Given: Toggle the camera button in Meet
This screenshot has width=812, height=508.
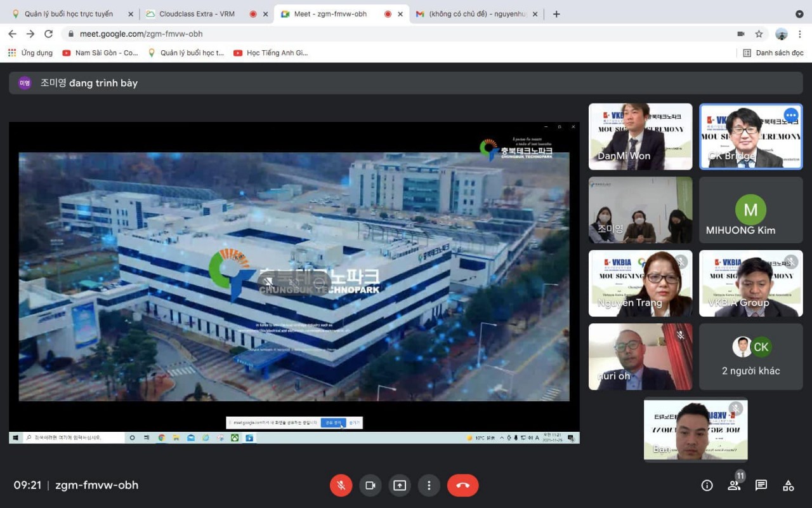Looking at the screenshot, I should [370, 485].
